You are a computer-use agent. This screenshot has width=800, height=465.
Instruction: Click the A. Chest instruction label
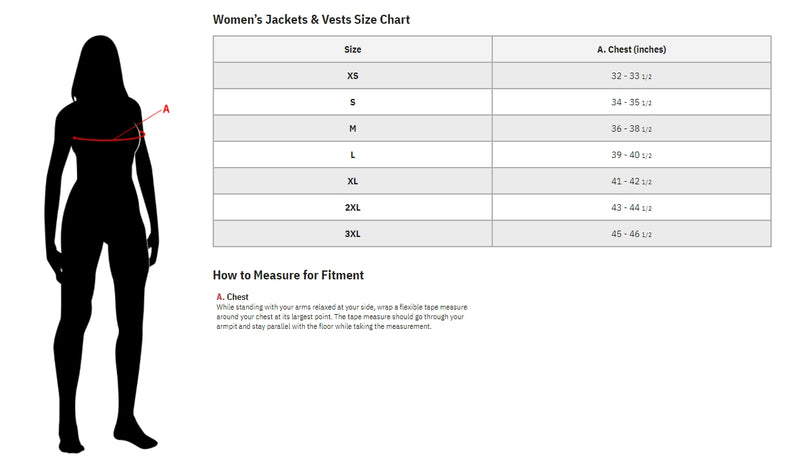coord(233,297)
